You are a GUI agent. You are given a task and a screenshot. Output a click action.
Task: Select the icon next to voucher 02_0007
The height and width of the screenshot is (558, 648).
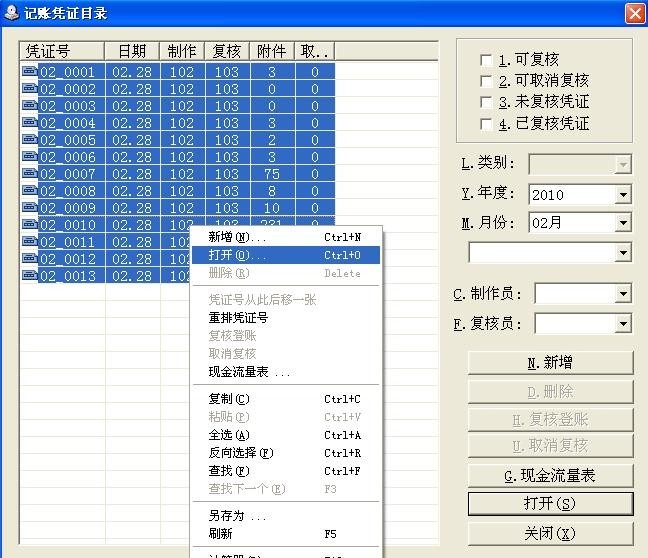pos(29,174)
